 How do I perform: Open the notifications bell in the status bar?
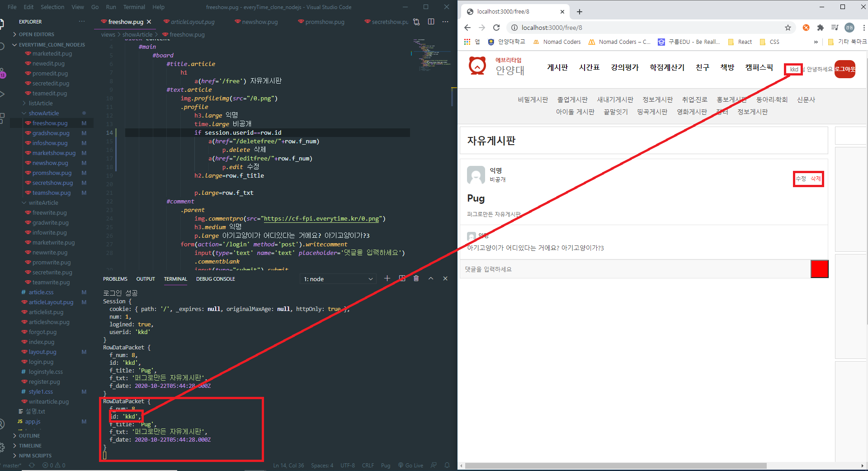tap(447, 465)
